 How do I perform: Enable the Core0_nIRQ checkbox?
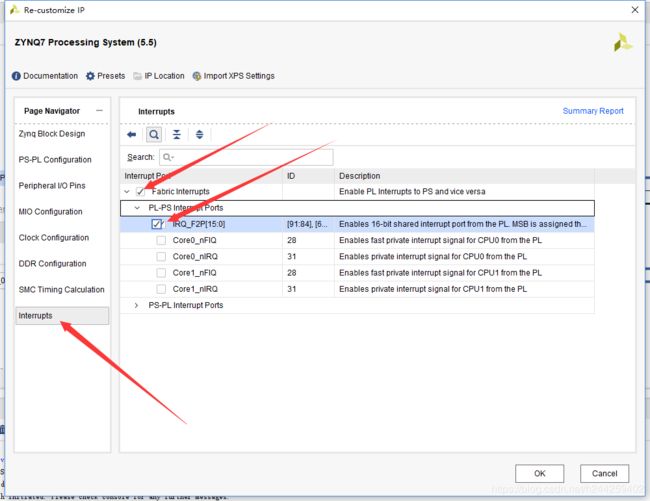pos(161,257)
